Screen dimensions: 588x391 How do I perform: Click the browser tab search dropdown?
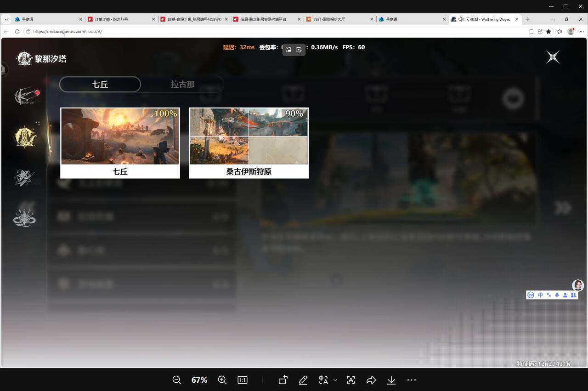pyautogui.click(x=6, y=19)
